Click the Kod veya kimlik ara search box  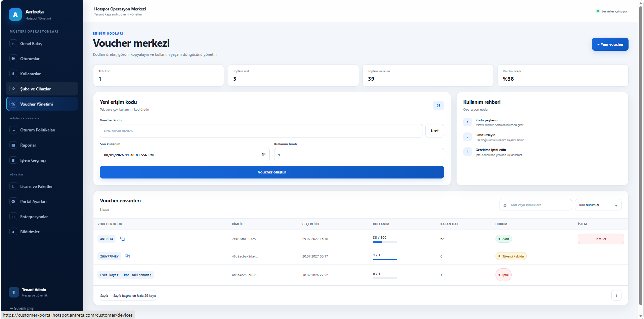point(535,205)
